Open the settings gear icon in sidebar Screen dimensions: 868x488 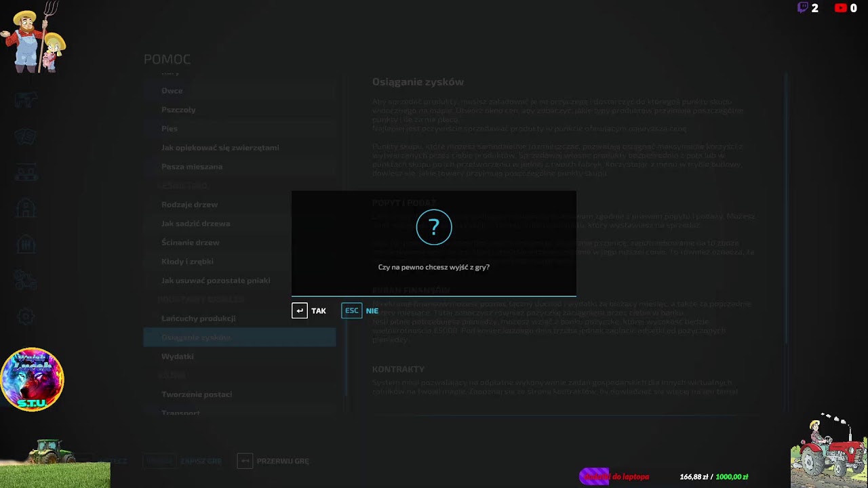26,316
